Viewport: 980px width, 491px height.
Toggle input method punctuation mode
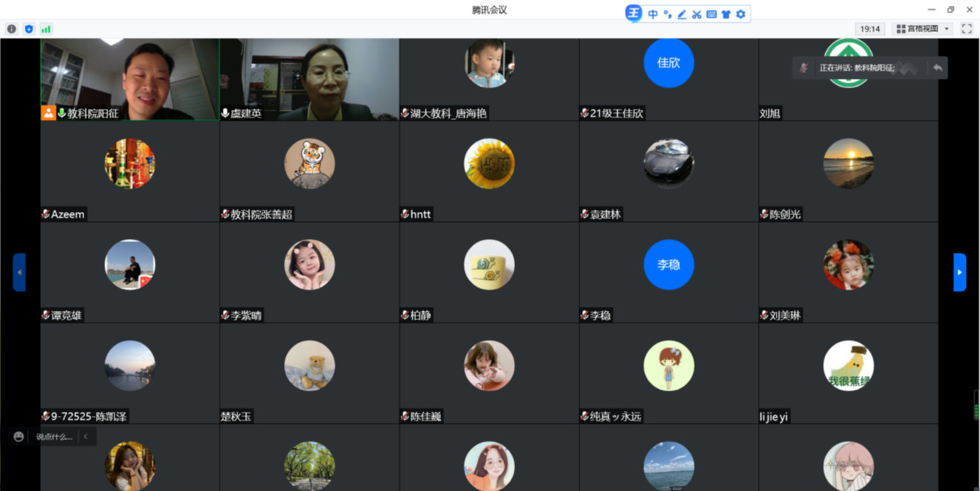coord(668,14)
